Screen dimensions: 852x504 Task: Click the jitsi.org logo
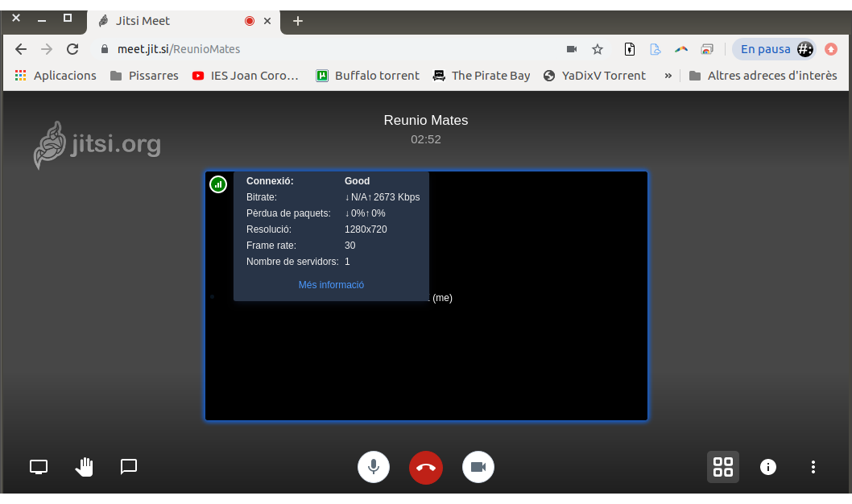97,146
